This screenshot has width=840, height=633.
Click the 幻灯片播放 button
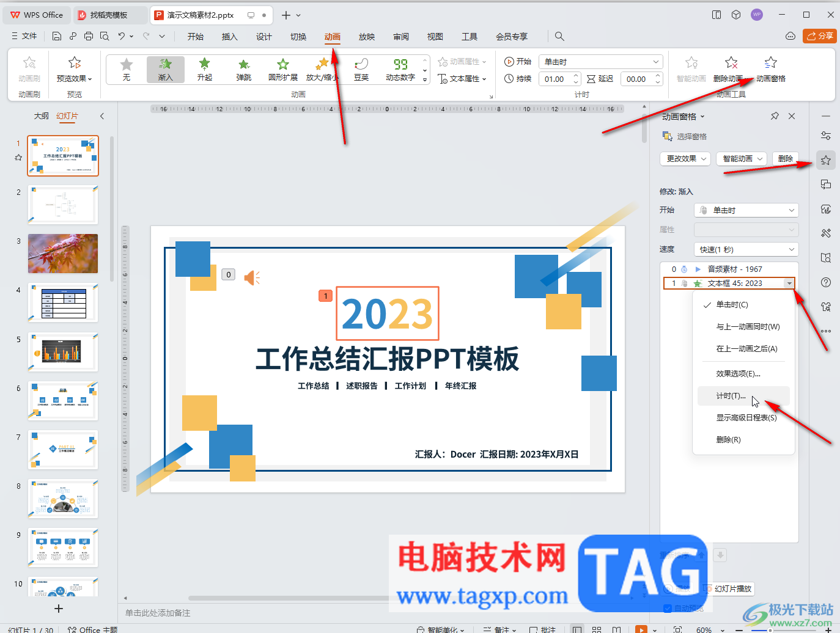click(729, 589)
